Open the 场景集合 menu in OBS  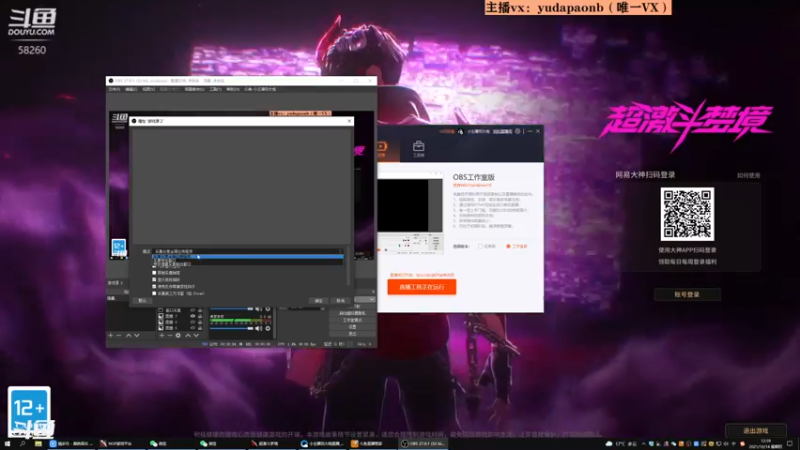pos(194,89)
